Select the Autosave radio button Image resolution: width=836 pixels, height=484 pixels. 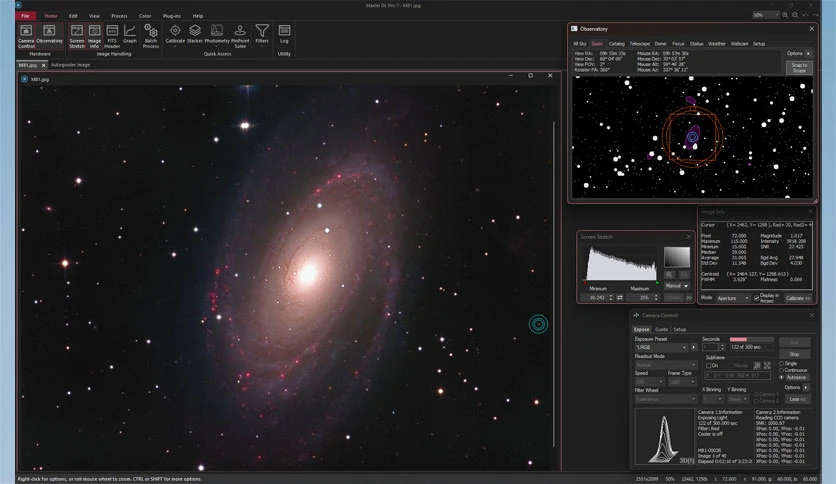(x=782, y=377)
